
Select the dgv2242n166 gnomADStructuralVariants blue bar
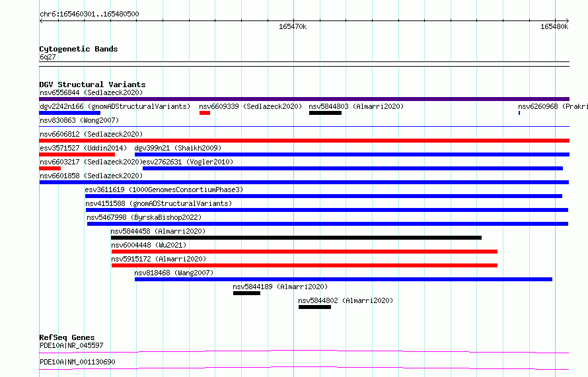tap(70, 113)
